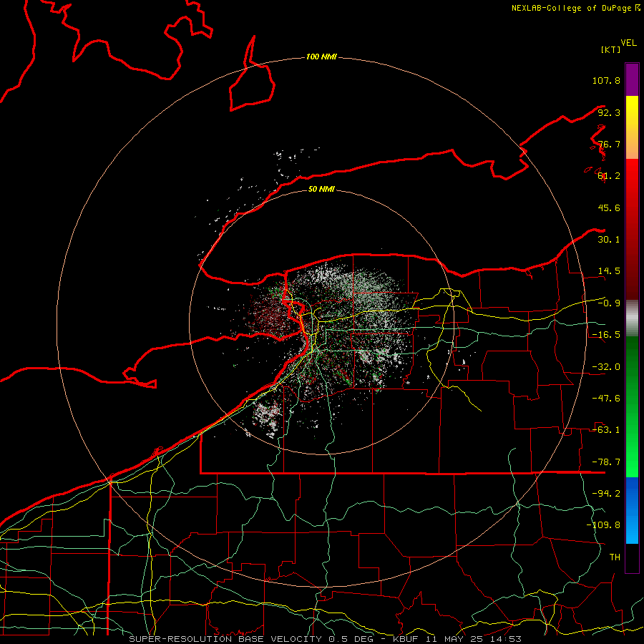644x644 pixels.
Task: Click the Super-Resolution Base Velocity caption
Action: point(326,639)
